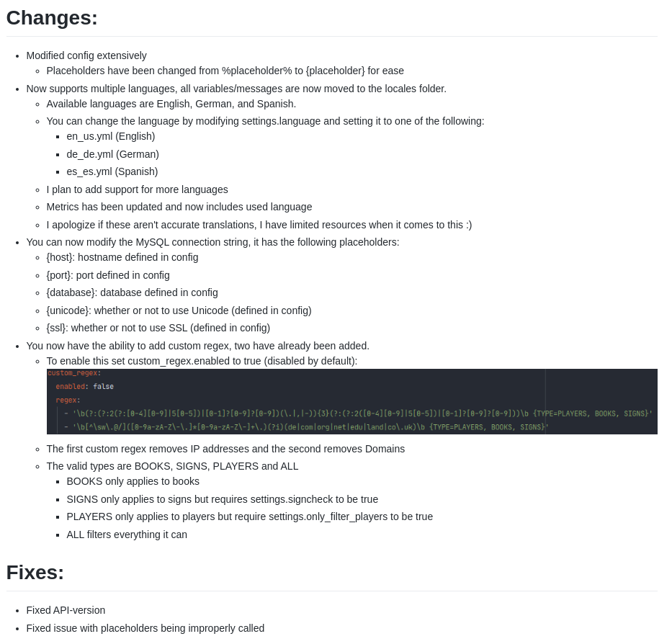Image resolution: width=672 pixels, height=644 pixels.
Task: Click the {host} placeholder description line
Action: 122,257
